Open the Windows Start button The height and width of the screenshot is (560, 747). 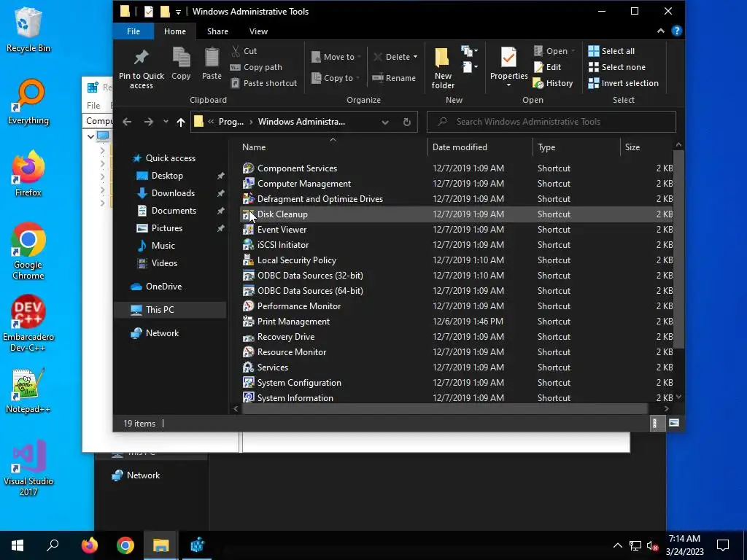[x=18, y=545]
